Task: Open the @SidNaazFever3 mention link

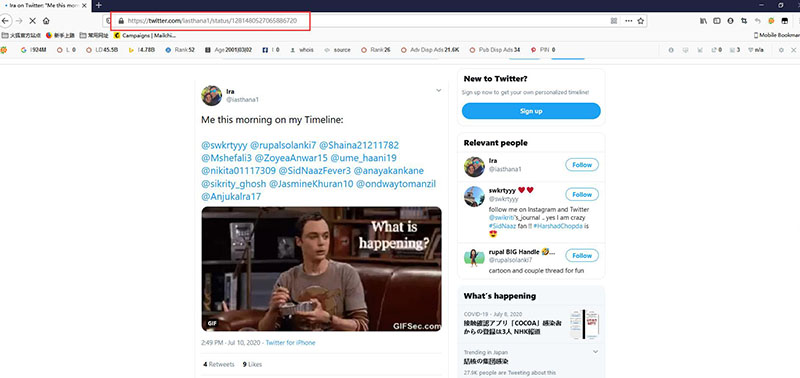Action: tap(315, 170)
